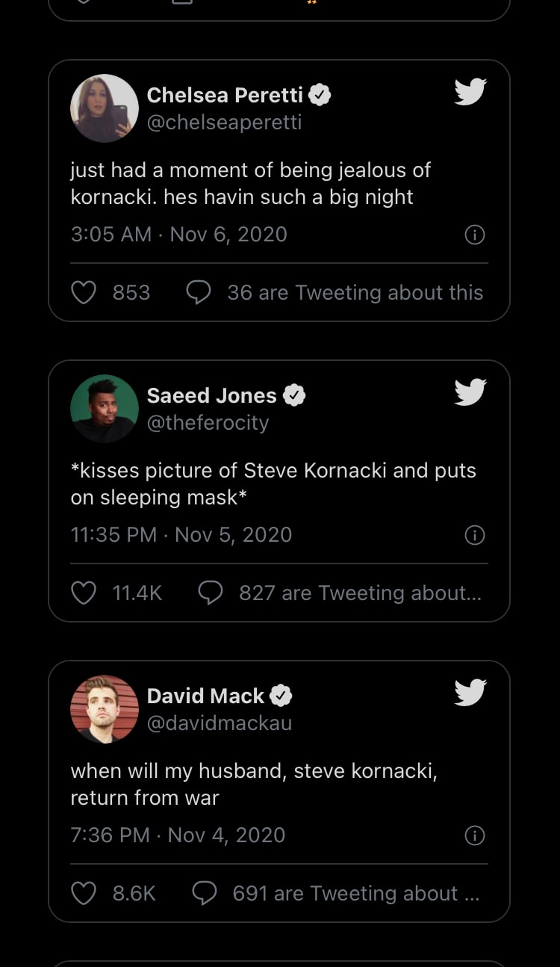Click Twitter bird icon on Chelsea Peretti tweet
This screenshot has height=967, width=560.
470,92
